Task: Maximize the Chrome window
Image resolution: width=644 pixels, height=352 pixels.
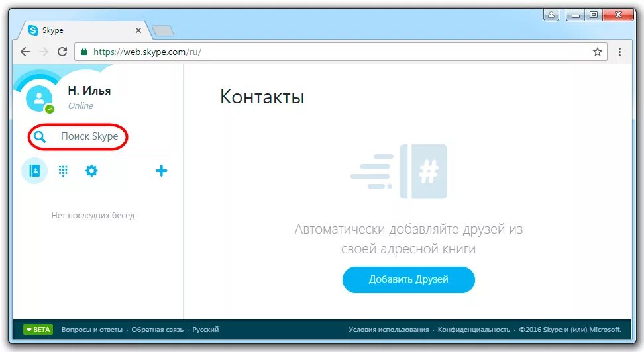Action: [594, 15]
